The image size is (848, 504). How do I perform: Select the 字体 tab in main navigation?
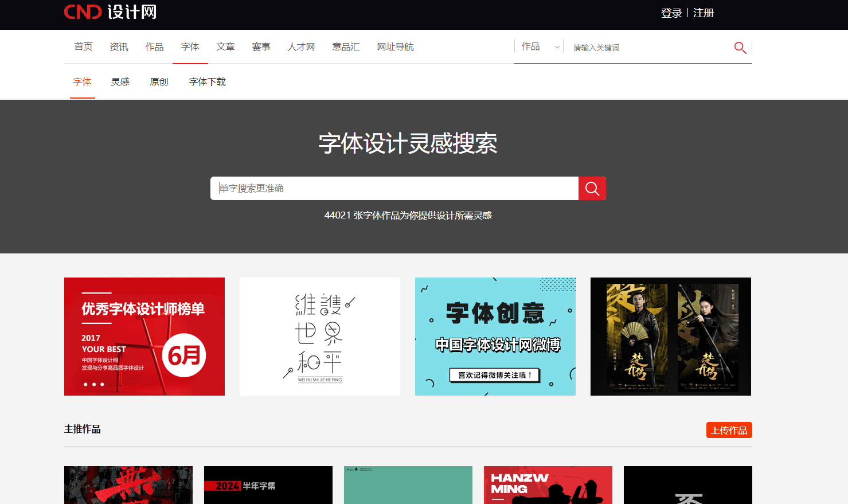(190, 46)
